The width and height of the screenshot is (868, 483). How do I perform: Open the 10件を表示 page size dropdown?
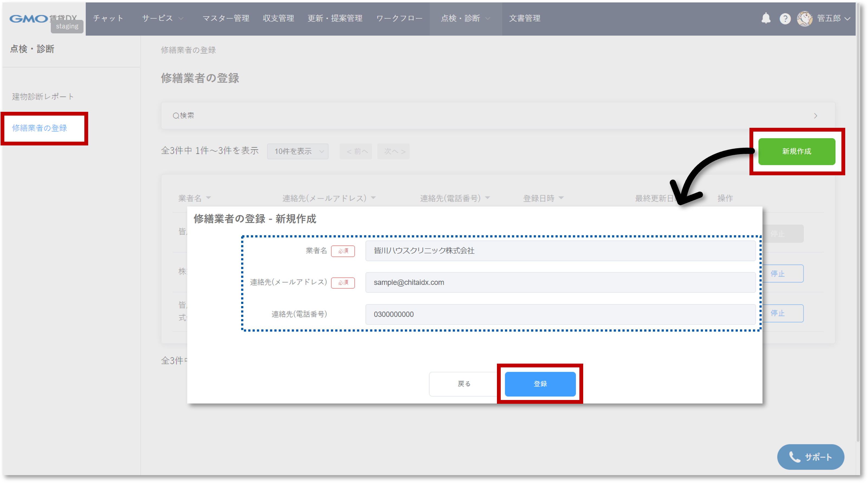pos(298,151)
